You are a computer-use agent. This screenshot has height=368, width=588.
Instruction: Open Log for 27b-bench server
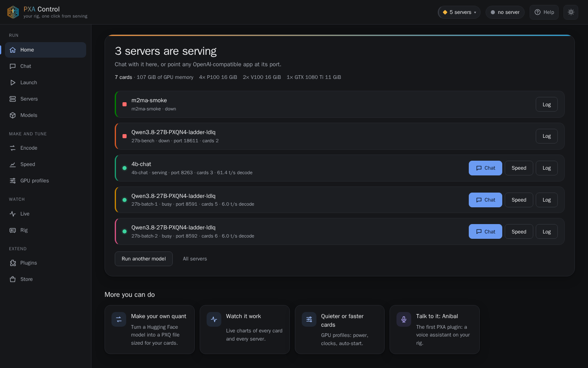[x=547, y=136]
